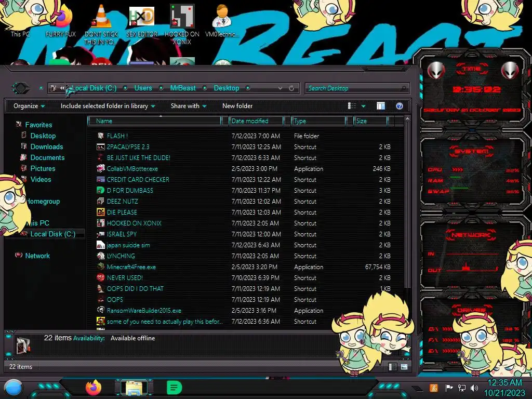Open the green notes taskbar app
Image resolution: width=532 pixels, height=399 pixels.
[x=175, y=388]
